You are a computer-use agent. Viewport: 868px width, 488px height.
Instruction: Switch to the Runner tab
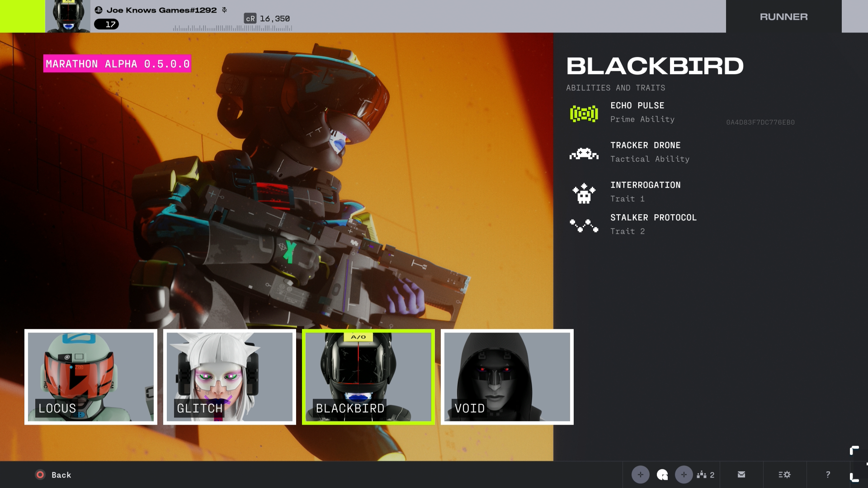783,17
